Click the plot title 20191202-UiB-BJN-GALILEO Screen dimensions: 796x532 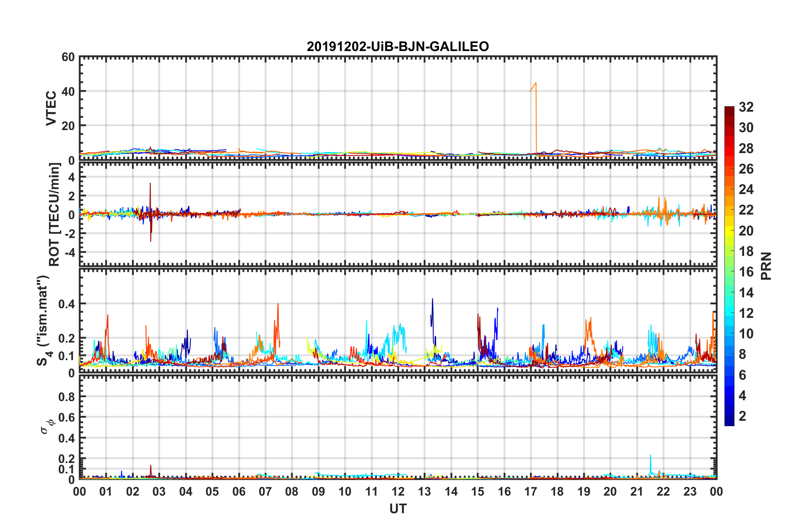[x=398, y=46]
